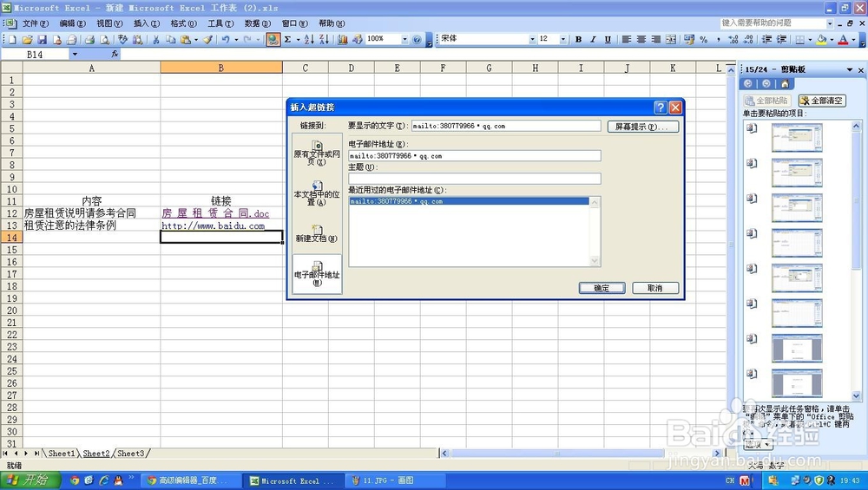Expand the undo history dropdown arrow

tap(236, 39)
